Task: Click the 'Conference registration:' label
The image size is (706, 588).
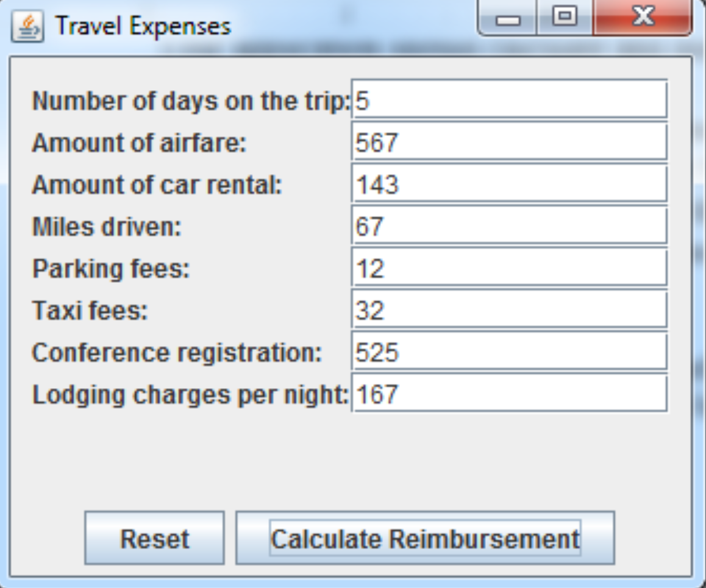Action: point(177,352)
